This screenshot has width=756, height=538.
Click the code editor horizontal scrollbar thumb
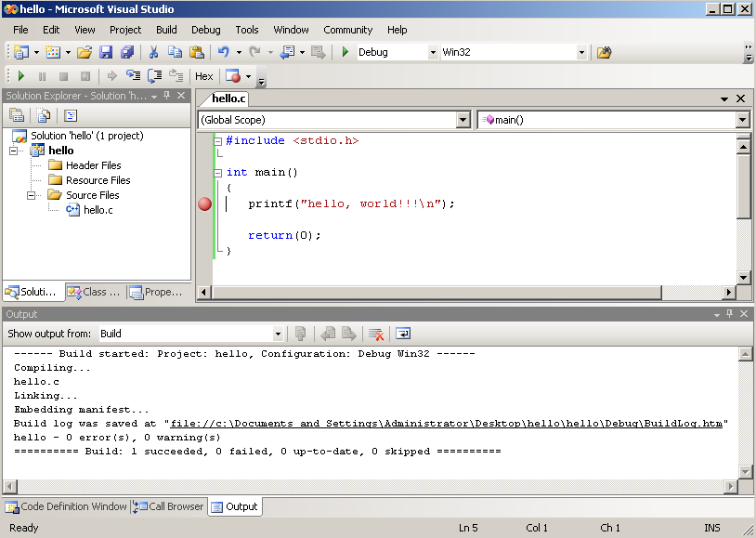437,292
